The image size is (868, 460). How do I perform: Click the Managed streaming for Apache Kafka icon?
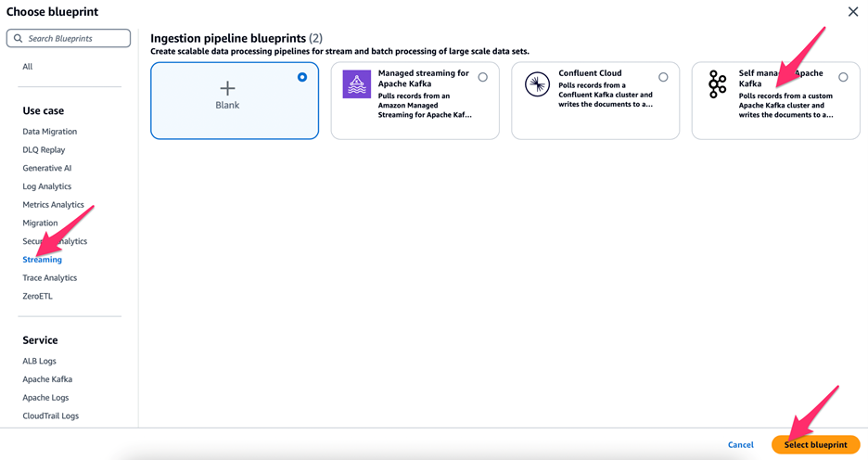356,84
